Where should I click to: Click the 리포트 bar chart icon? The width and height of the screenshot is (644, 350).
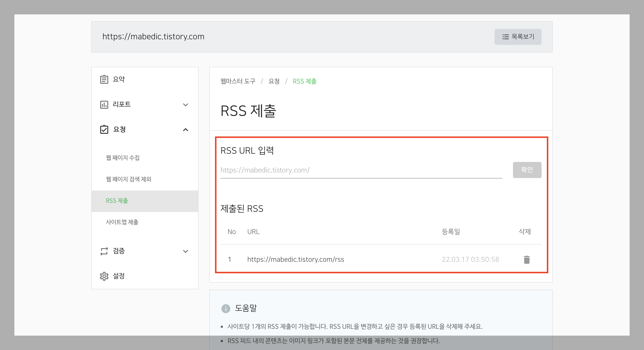pyautogui.click(x=104, y=105)
